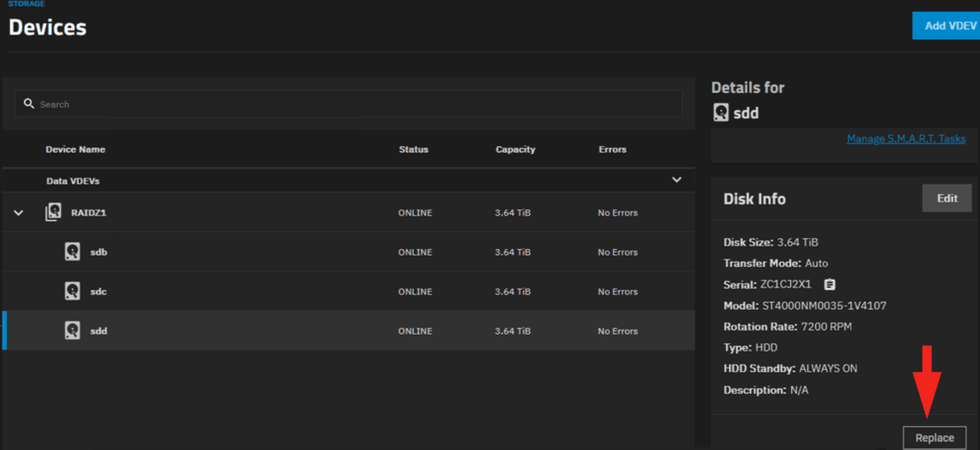
Task: Click the Capacity column header
Action: coord(515,149)
